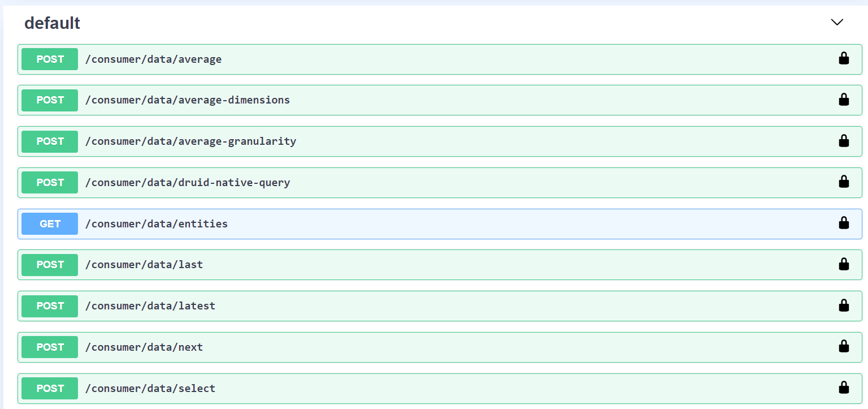
Task: Click the lock icon on /consumer/data/next
Action: tap(844, 346)
